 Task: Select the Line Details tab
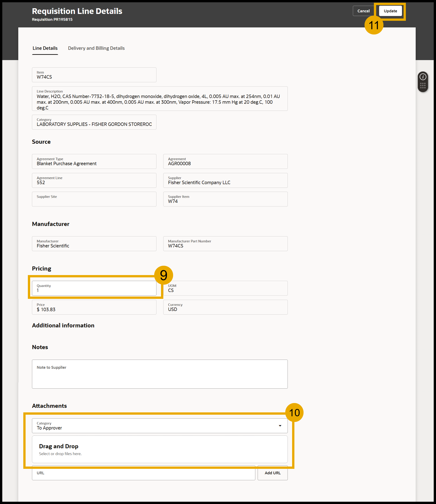45,48
